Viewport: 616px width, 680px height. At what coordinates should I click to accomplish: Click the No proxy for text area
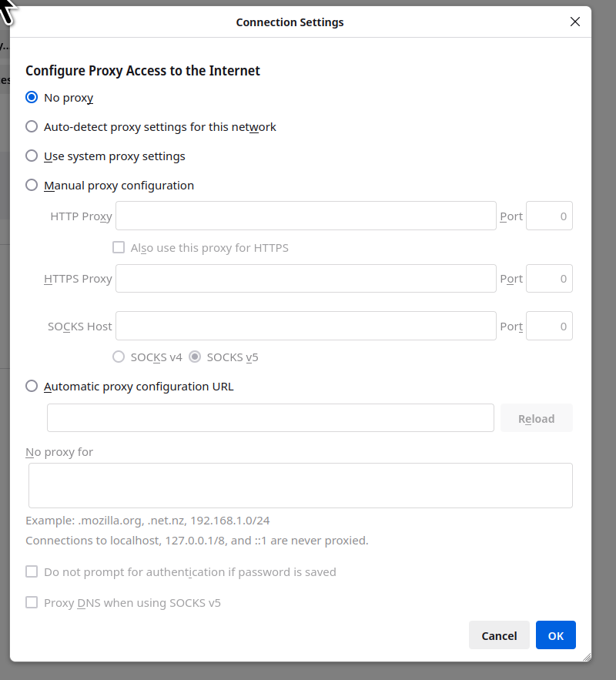[300, 485]
